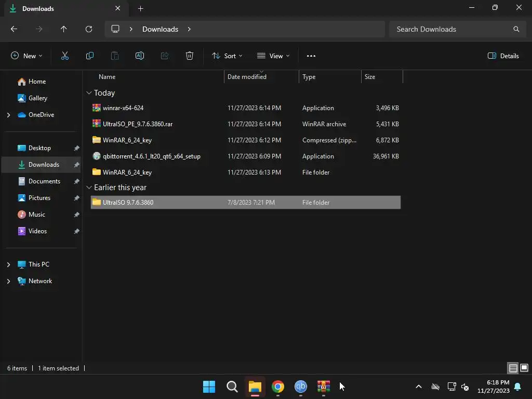Image resolution: width=532 pixels, height=399 pixels.
Task: Open the notifications bell
Action: 518,387
